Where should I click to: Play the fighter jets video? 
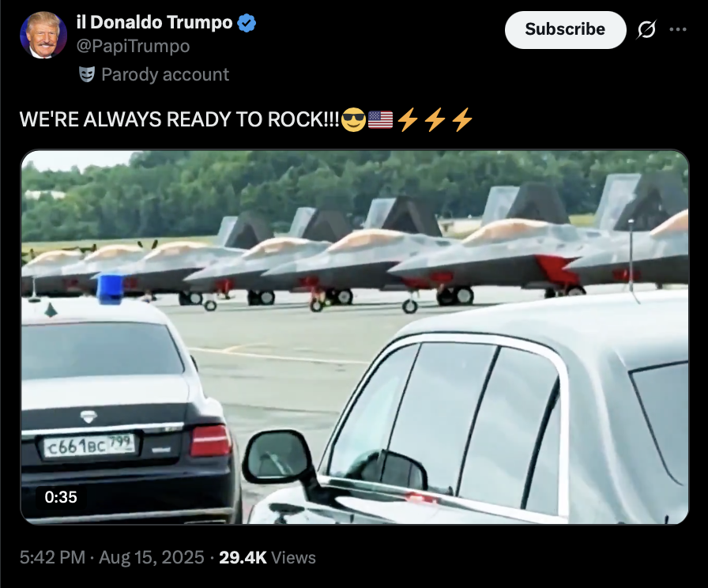click(355, 337)
